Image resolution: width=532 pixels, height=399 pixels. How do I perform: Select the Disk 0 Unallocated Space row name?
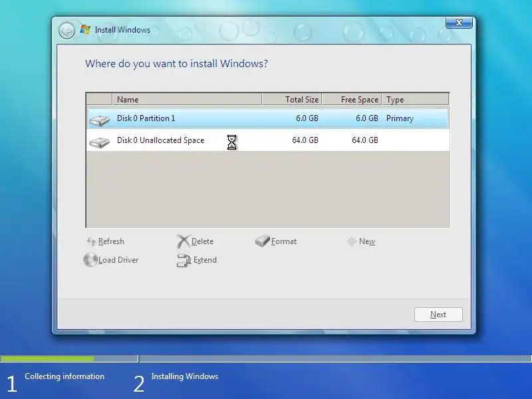point(160,140)
